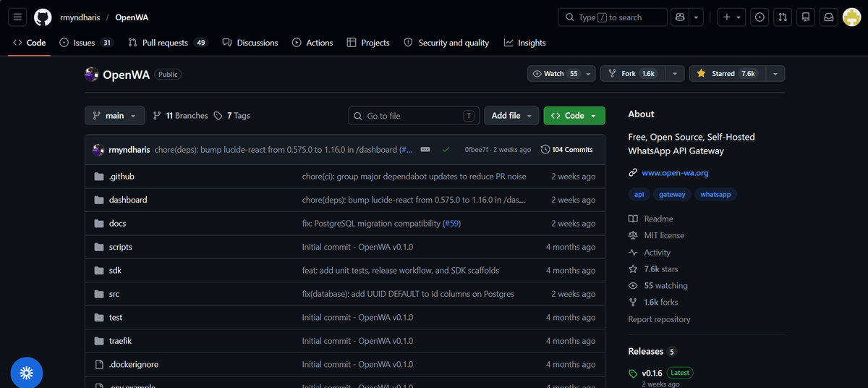
Task: Open the scripts folder name
Action: tap(121, 247)
